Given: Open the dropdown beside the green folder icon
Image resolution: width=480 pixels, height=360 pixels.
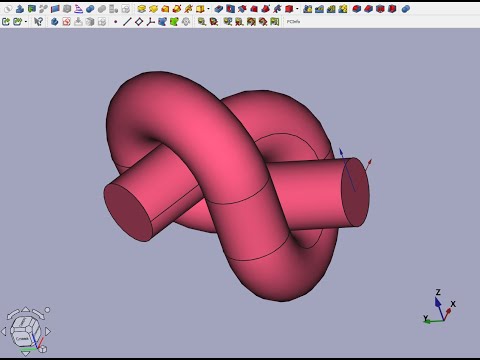Looking at the screenshot, I should coord(26,22).
